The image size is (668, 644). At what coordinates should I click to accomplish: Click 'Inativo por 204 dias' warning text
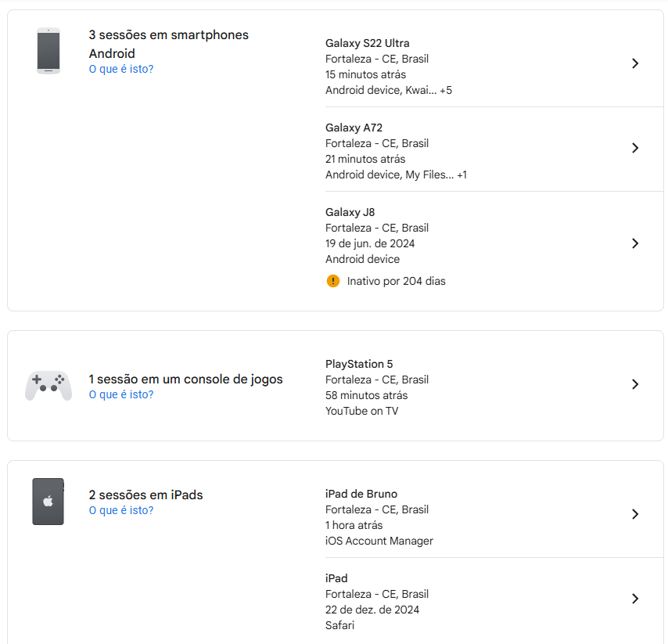(397, 281)
